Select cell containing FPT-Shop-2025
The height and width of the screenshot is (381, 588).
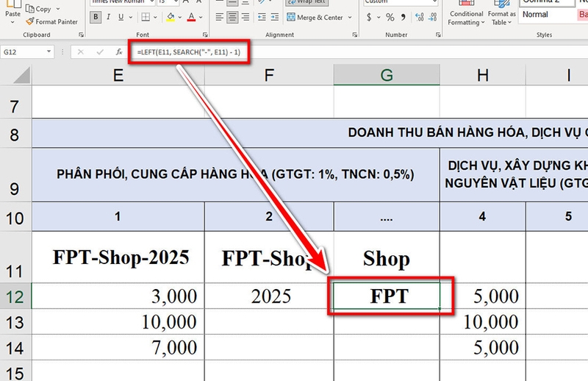tap(118, 257)
